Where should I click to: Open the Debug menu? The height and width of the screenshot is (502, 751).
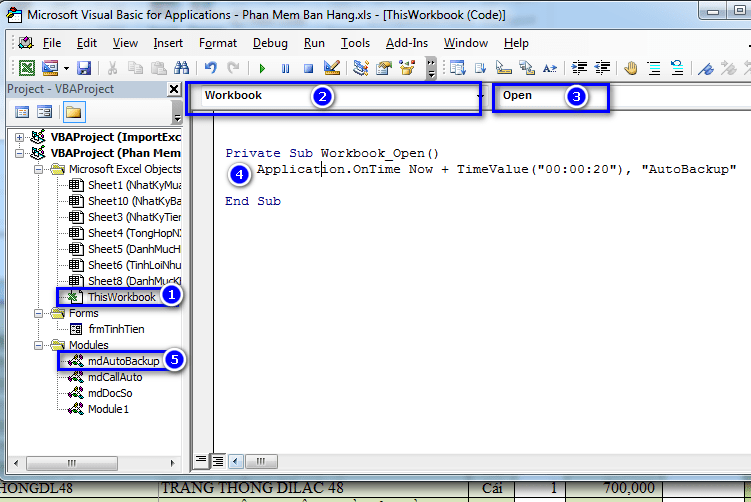(x=270, y=43)
